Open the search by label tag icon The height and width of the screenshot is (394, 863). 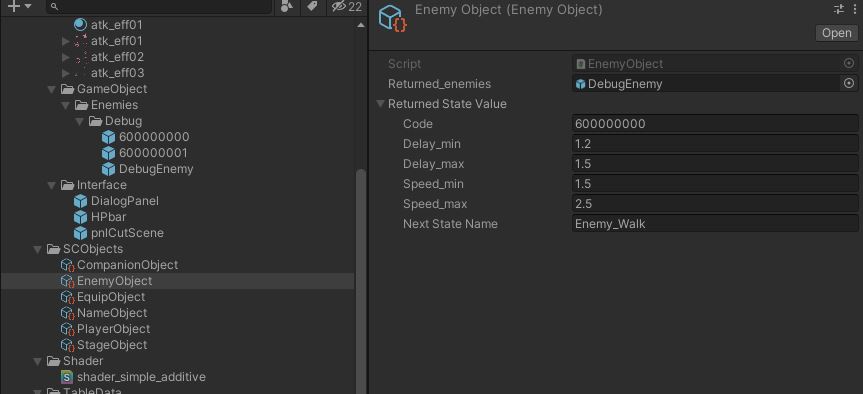point(312,7)
